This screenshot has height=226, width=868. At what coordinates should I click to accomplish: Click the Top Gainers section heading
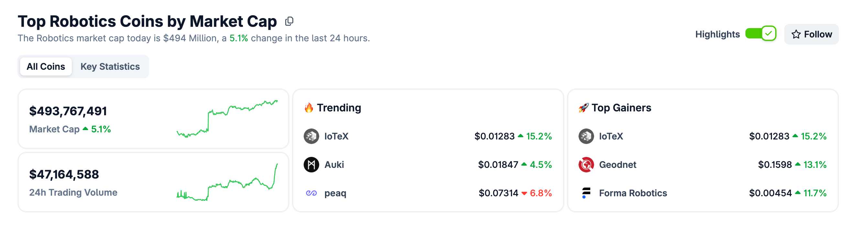(x=621, y=108)
